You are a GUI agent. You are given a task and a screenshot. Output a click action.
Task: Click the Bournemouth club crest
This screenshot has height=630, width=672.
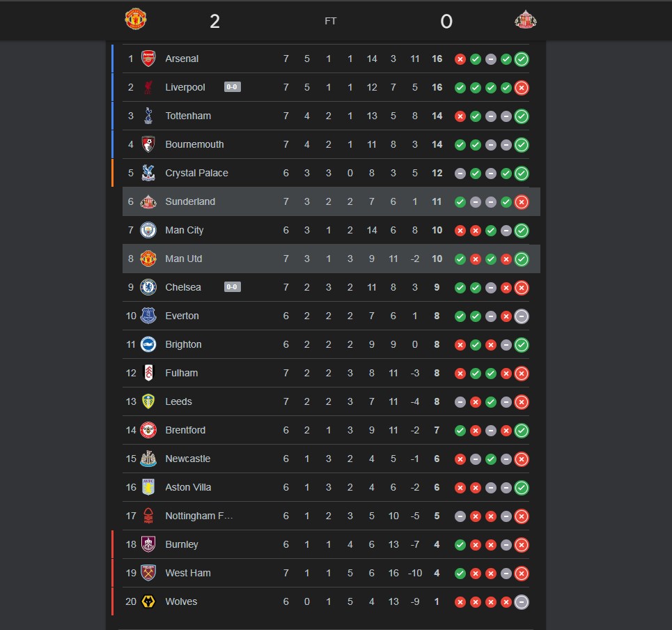click(x=148, y=144)
